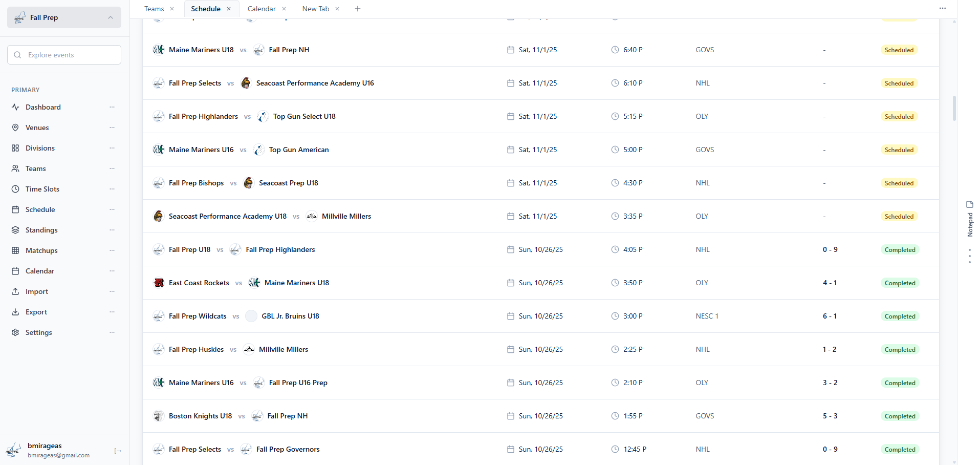Add a new tab with plus button
The image size is (980, 465).
pos(358,9)
